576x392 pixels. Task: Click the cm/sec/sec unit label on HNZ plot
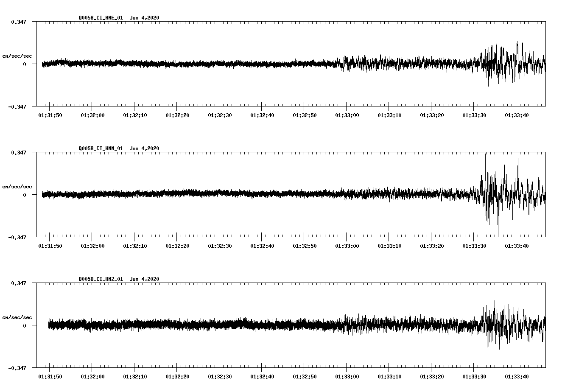tap(17, 317)
